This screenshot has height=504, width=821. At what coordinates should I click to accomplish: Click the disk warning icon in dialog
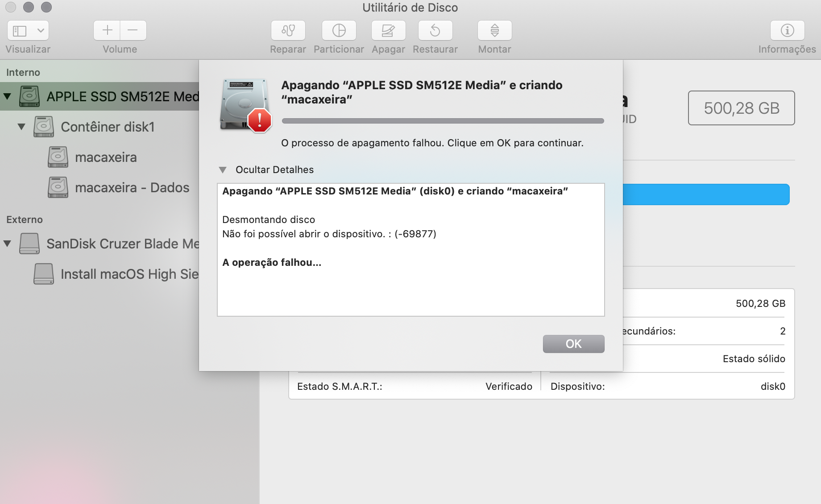tap(245, 106)
